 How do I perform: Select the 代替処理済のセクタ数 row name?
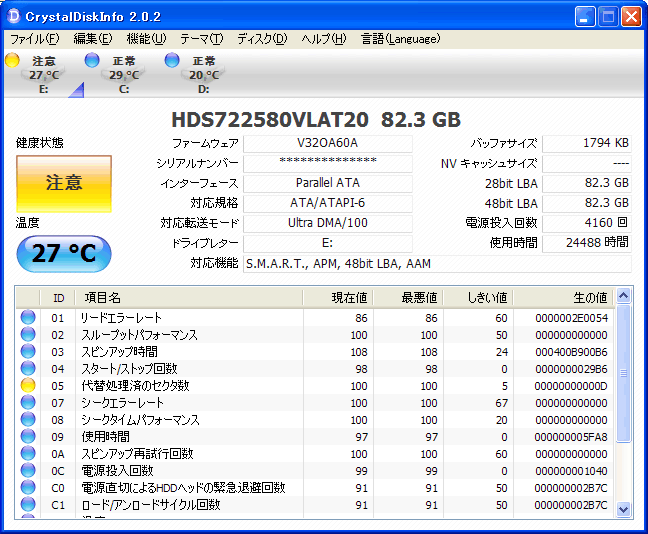tap(135, 386)
